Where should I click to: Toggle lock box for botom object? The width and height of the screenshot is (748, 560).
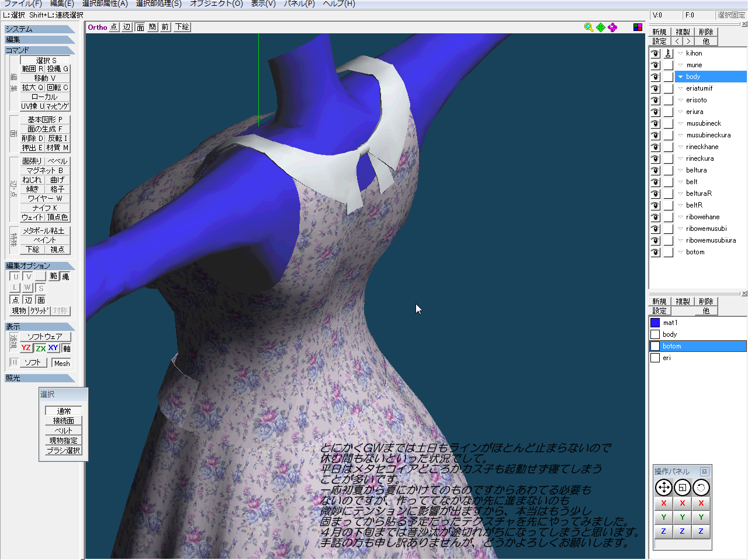tap(668, 252)
